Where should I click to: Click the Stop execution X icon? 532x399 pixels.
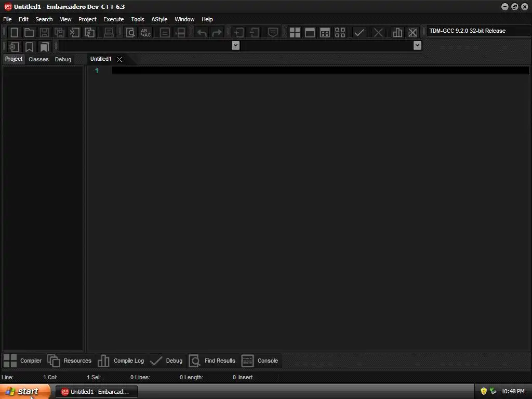click(378, 33)
